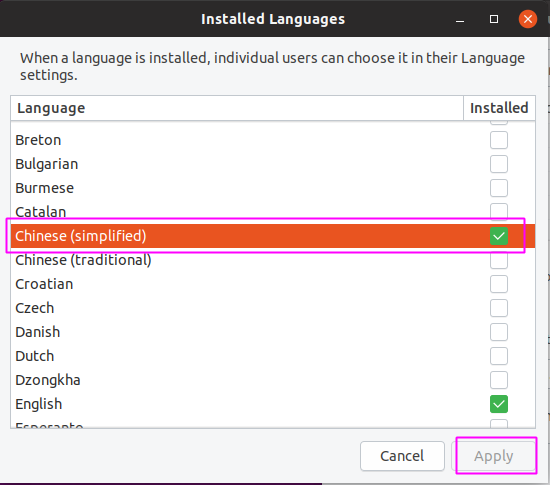Uncheck Chinese (simplified) green checkbox
Screen dimensions: 550x485
tap(498, 236)
